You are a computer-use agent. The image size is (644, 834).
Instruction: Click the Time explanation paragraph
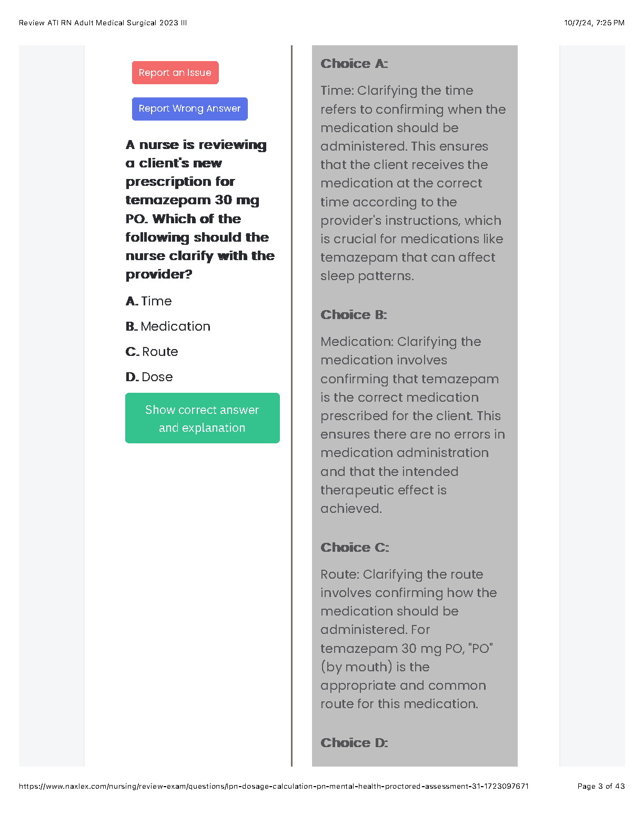[x=413, y=183]
